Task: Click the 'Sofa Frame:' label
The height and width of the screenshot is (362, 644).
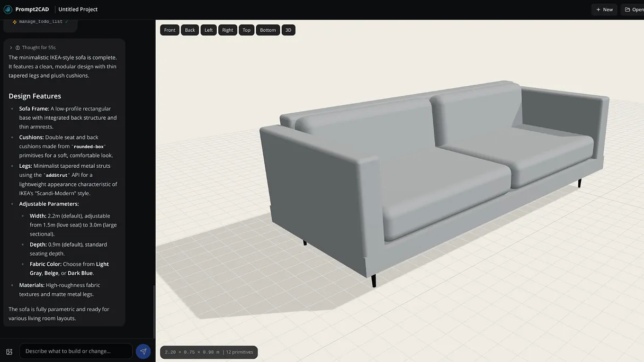Action: [x=34, y=108]
